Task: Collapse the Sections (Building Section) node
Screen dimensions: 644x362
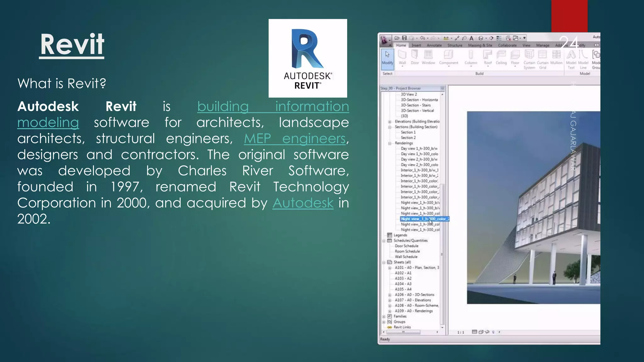Action: (390, 127)
